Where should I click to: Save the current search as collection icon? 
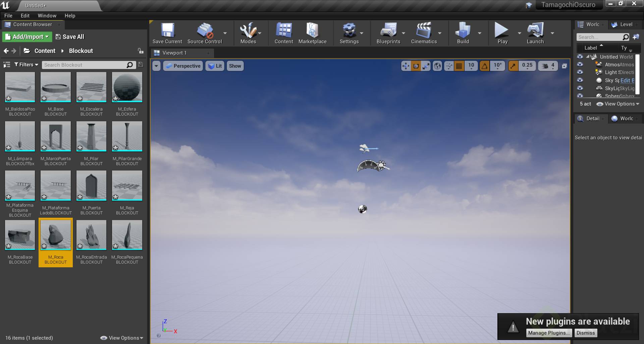(141, 65)
